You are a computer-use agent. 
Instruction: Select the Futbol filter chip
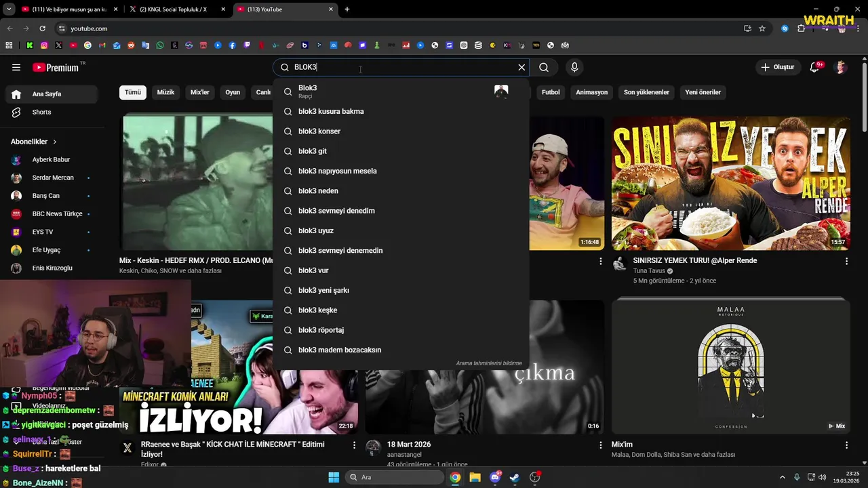pos(551,92)
